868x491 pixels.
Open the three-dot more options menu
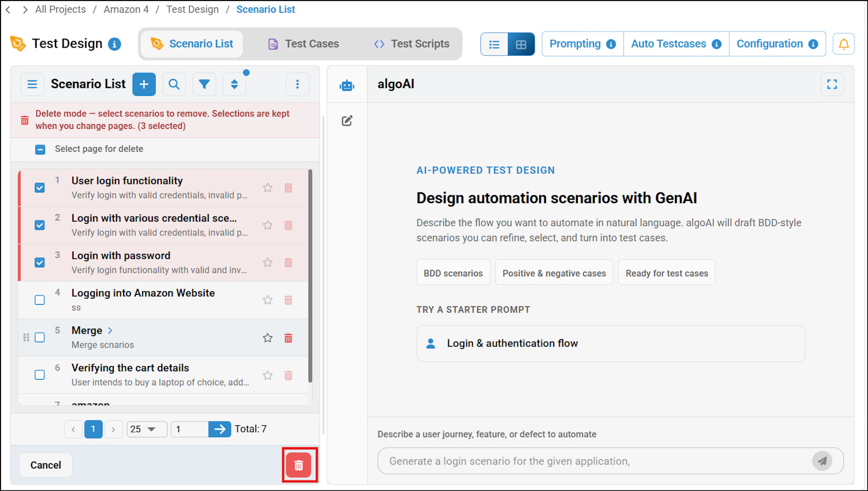pyautogui.click(x=297, y=84)
